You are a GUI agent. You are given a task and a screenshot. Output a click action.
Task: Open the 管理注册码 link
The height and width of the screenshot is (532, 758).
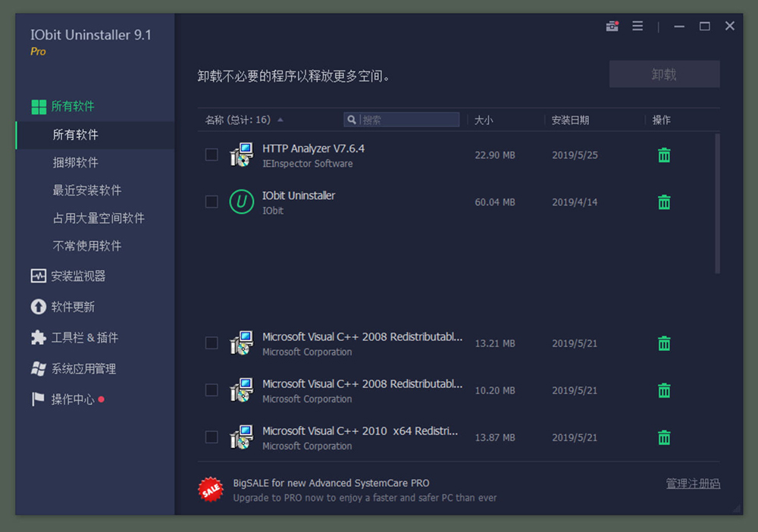click(x=693, y=483)
